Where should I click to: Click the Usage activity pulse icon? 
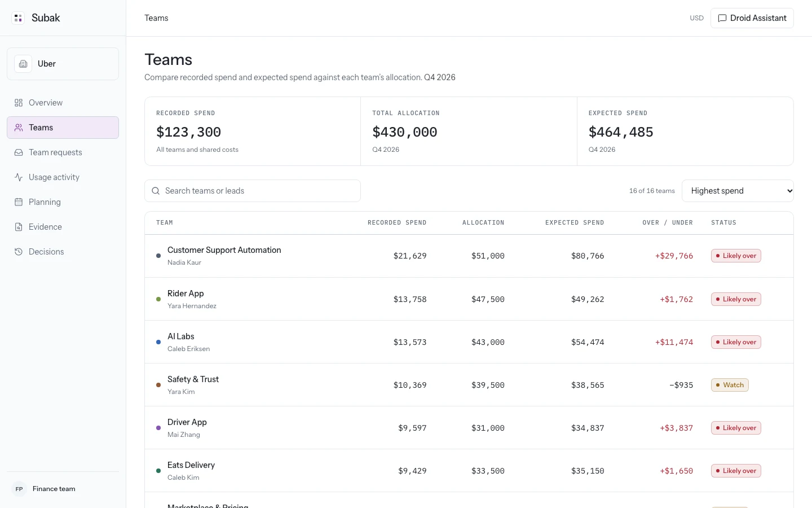pos(19,177)
